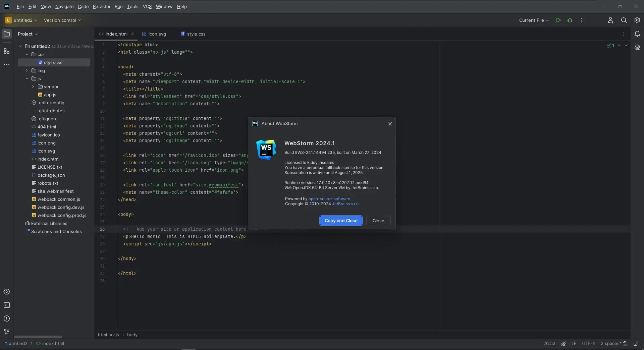This screenshot has width=644, height=350.
Task: Debug the current file
Action: 570,20
